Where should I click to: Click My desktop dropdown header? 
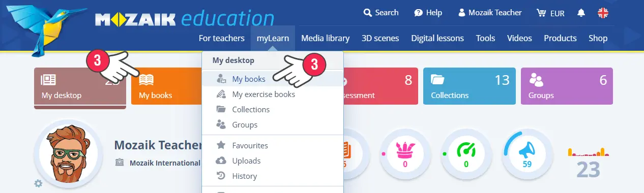[273, 60]
